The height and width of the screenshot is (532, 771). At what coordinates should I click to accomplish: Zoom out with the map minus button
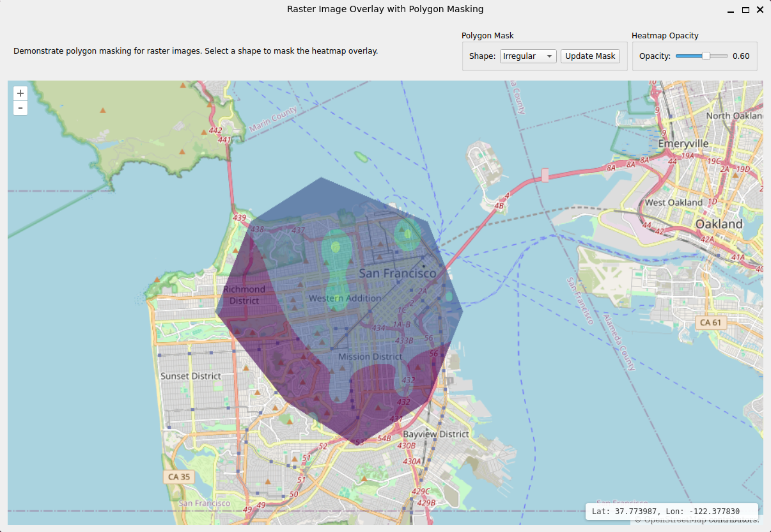click(x=20, y=108)
